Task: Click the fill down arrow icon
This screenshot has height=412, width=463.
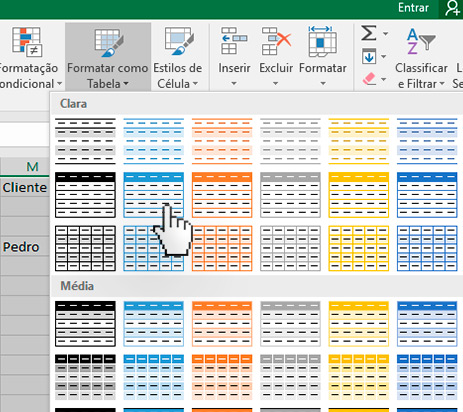Action: (369, 56)
